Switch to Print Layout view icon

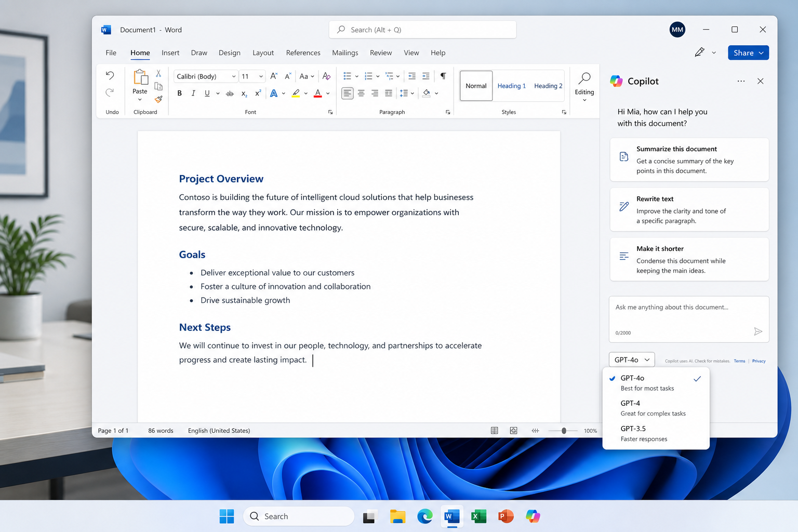[x=514, y=431]
